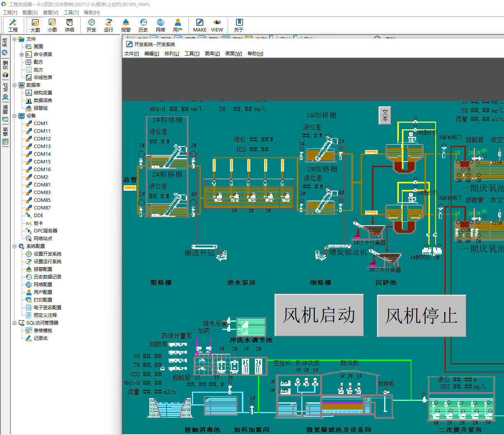The height and width of the screenshot is (435, 504).
Task: Open the 图库[Z] menu in development window
Action: pyautogui.click(x=212, y=54)
